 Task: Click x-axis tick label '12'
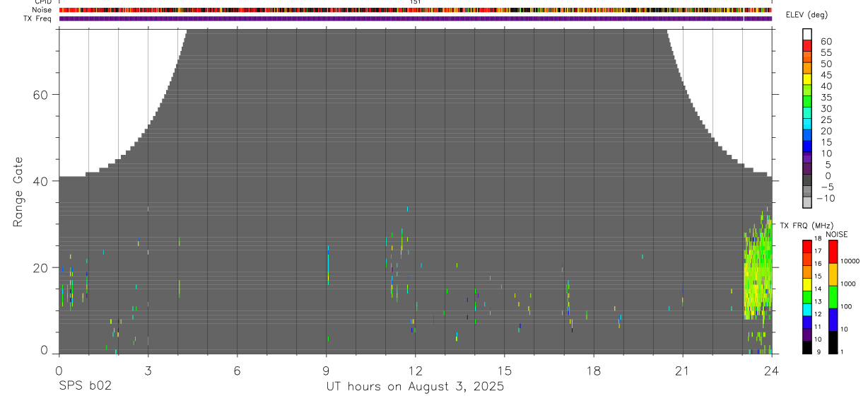(416, 371)
